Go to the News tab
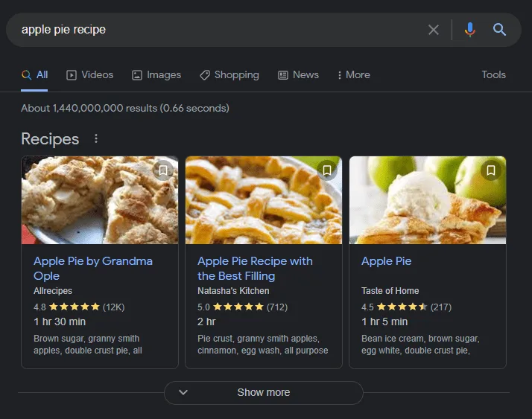The image size is (532, 419). pos(298,74)
